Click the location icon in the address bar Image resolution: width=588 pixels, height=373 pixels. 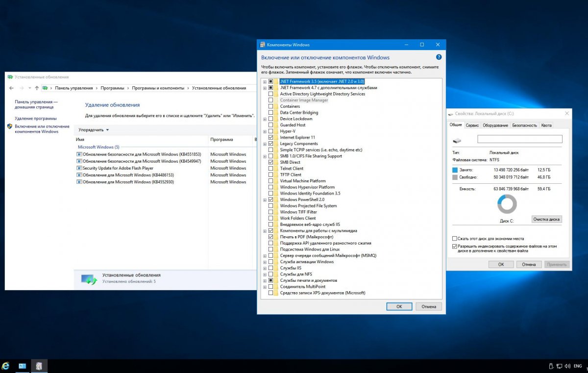[x=45, y=88]
